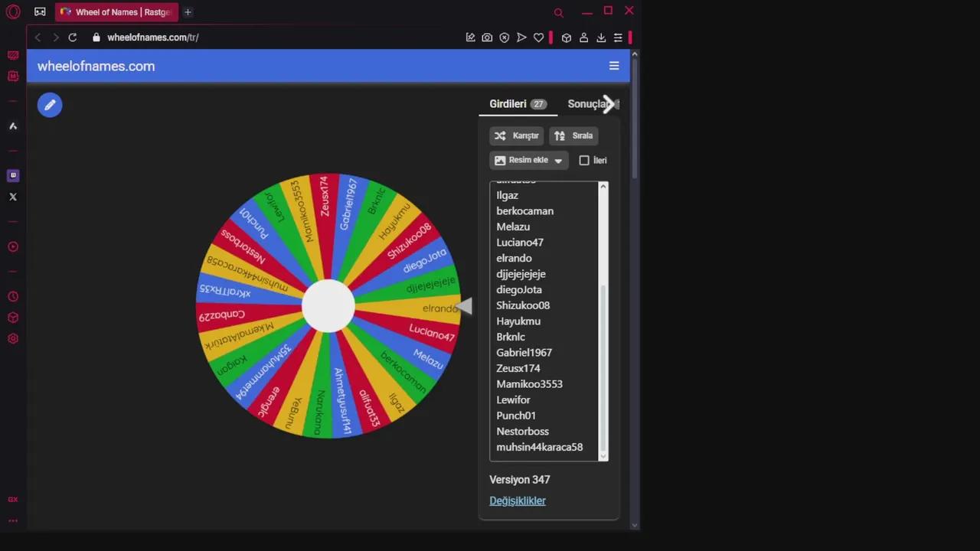Click the entry 'Shizukoo08' in the list

pyautogui.click(x=523, y=305)
